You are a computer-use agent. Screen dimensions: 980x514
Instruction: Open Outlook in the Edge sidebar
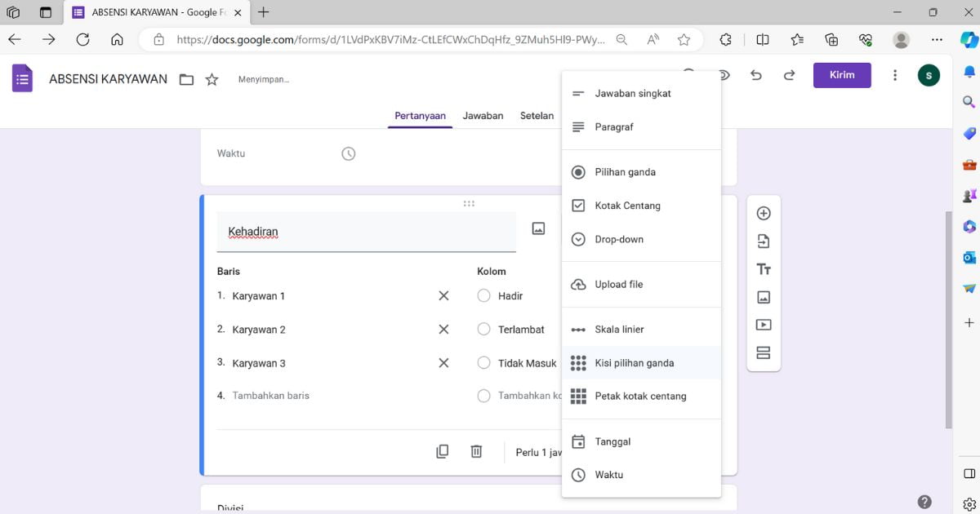pos(969,257)
